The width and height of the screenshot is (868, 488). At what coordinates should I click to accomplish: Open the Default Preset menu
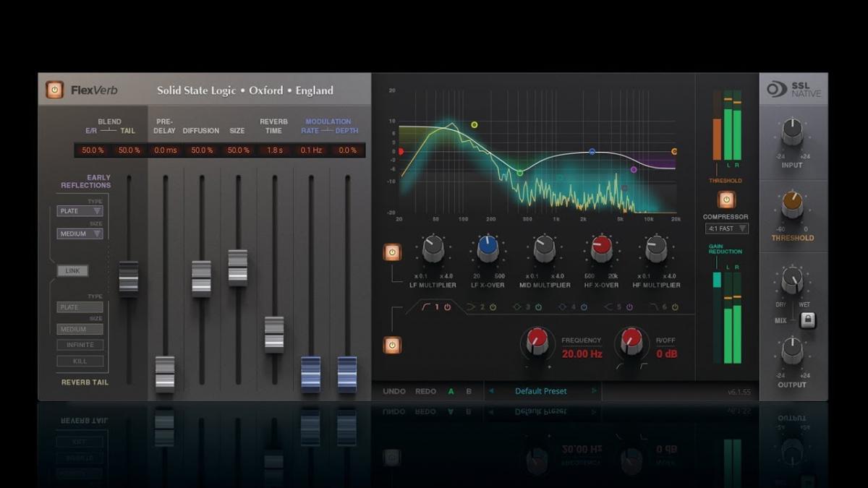pos(541,391)
